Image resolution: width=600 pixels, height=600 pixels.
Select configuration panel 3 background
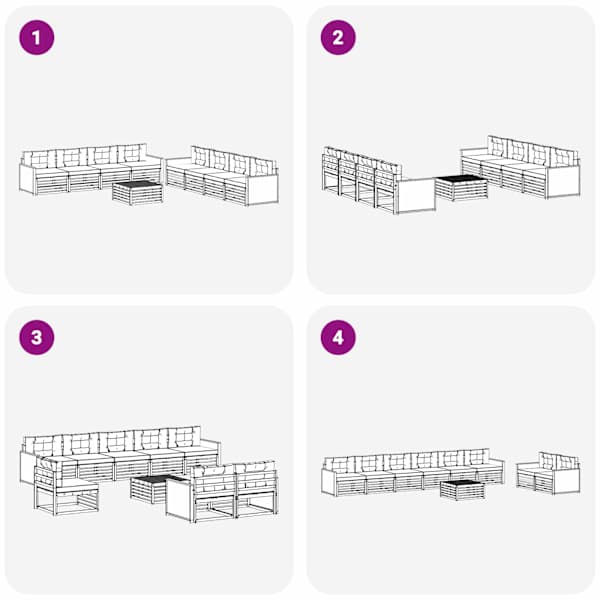(149, 451)
